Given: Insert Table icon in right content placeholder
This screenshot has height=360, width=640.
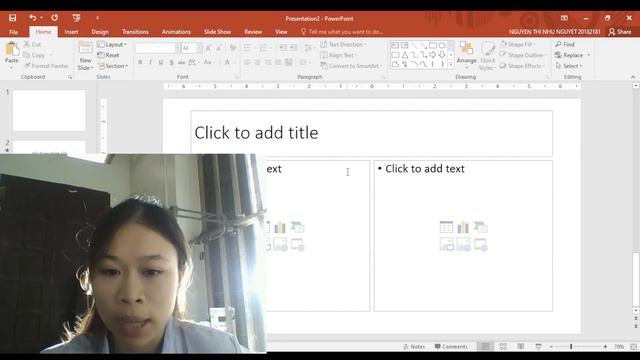Looking at the screenshot, I should tap(446, 227).
